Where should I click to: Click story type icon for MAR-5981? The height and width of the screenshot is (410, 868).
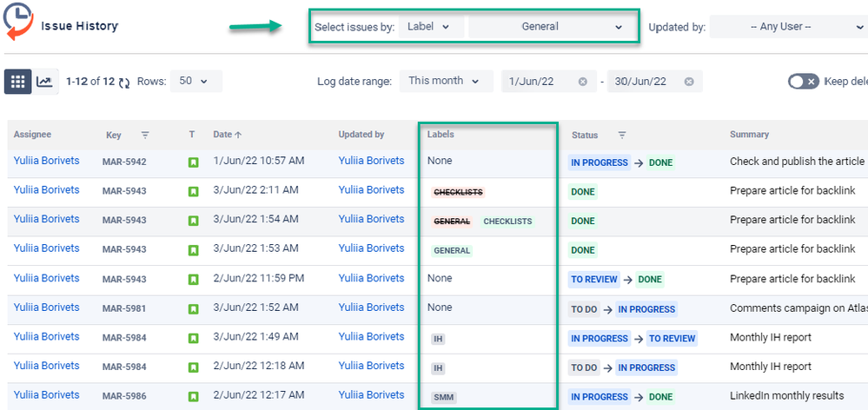[x=193, y=308]
